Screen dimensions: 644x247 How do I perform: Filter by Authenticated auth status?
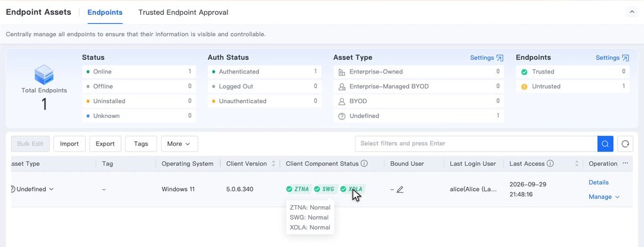coord(265,72)
